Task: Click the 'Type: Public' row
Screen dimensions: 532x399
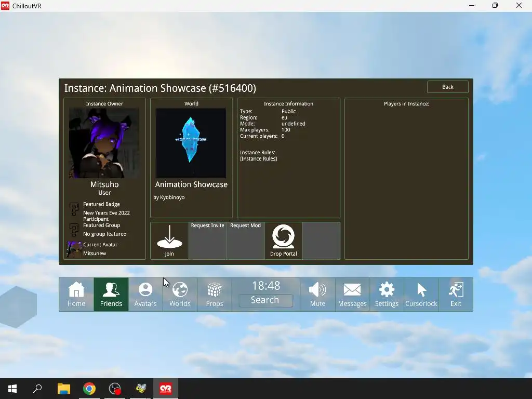Action: 268,112
